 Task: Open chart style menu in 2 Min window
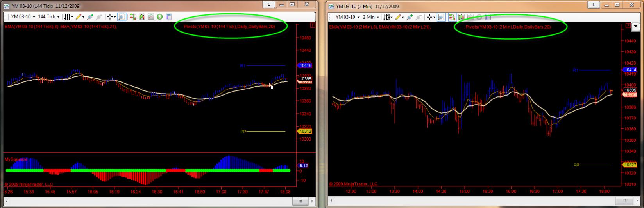[x=387, y=17]
